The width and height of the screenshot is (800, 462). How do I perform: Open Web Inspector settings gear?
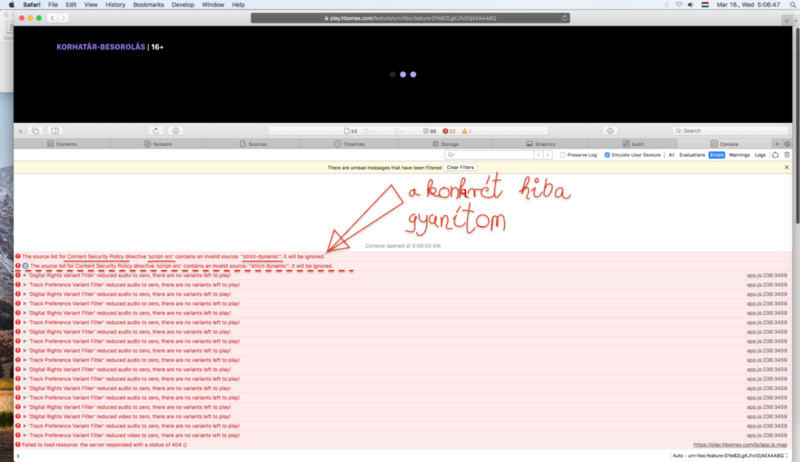pyautogui.click(x=787, y=144)
